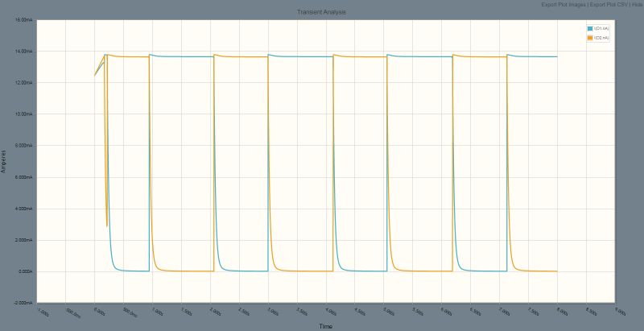Click the 9.00s x-axis tick label
644x331 pixels.
pos(620,312)
